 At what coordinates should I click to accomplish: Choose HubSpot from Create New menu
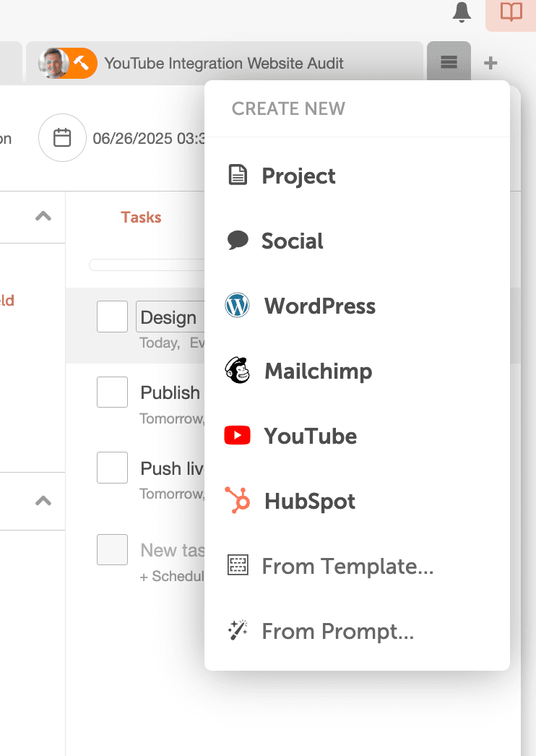(x=357, y=501)
